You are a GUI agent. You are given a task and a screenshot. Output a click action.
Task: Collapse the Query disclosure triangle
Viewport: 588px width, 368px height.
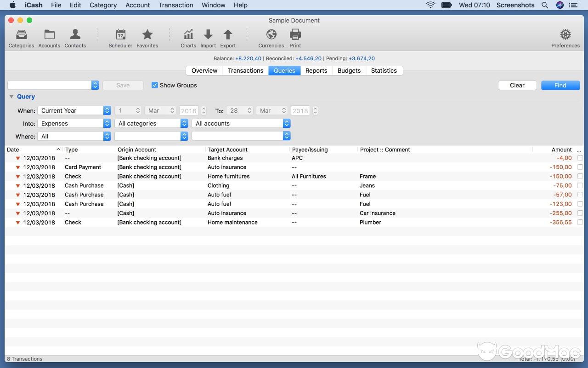[11, 97]
